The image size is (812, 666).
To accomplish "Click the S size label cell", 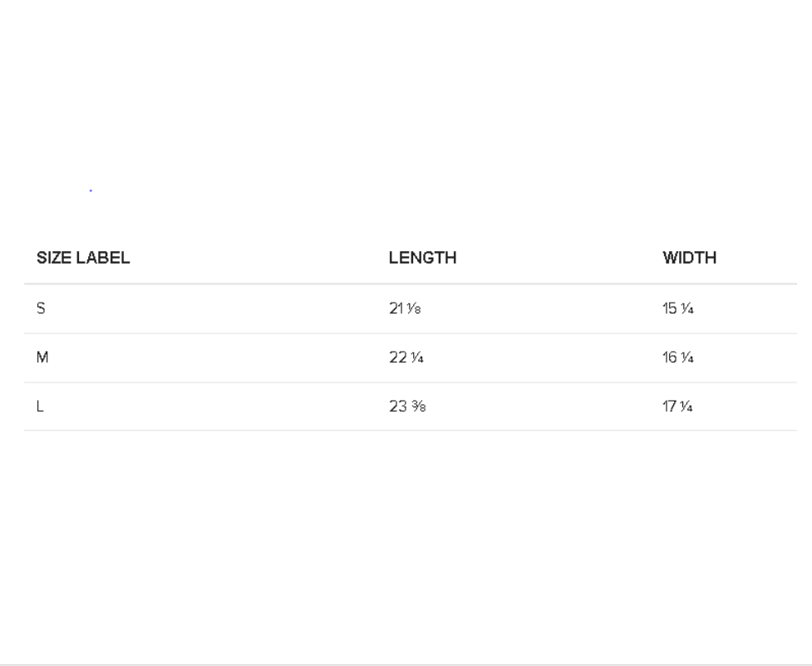I will pyautogui.click(x=41, y=308).
